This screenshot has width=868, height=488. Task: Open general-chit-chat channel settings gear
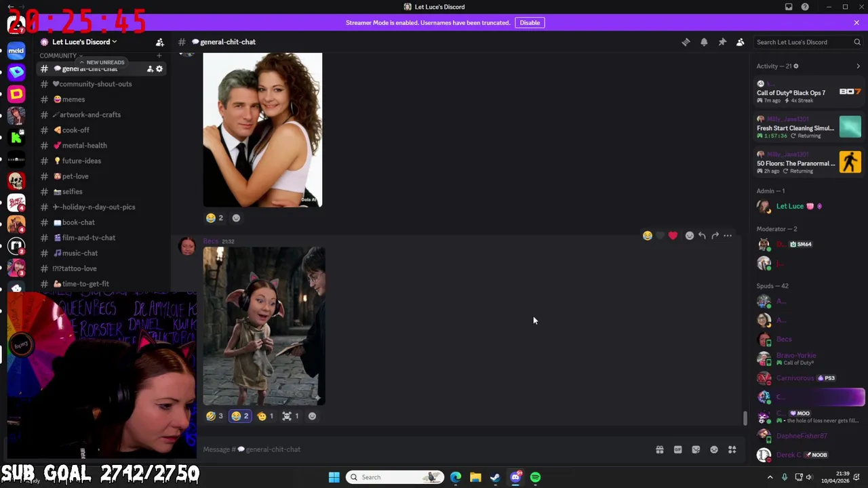pos(159,68)
